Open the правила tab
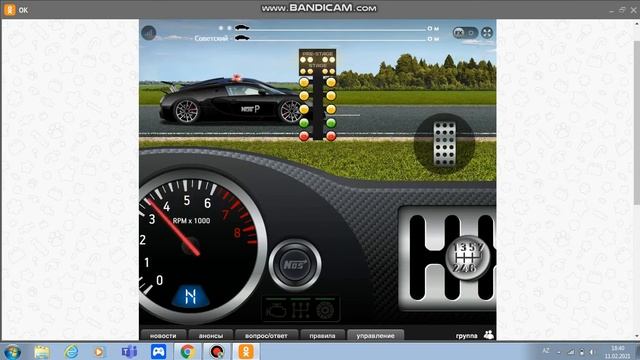This screenshot has height=360, width=640. (322, 336)
